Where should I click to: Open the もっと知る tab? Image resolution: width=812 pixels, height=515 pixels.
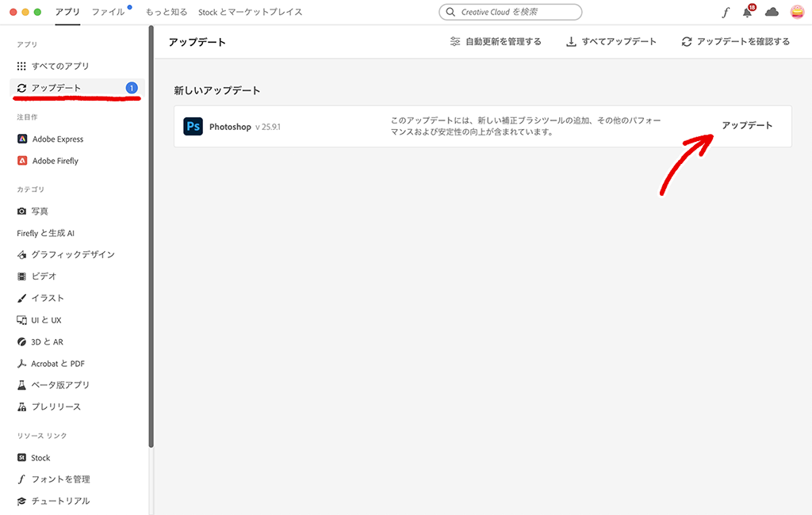click(167, 12)
